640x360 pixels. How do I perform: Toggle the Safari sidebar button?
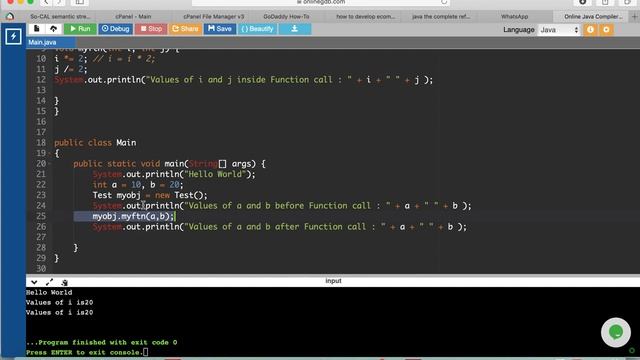pyautogui.click(x=80, y=2)
